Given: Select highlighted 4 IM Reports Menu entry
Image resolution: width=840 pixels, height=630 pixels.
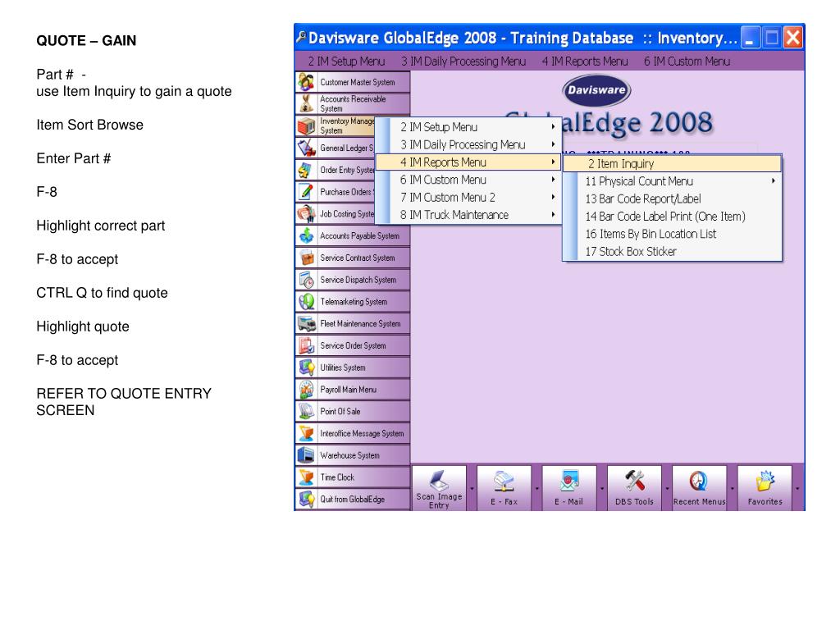Looking at the screenshot, I should tap(468, 162).
